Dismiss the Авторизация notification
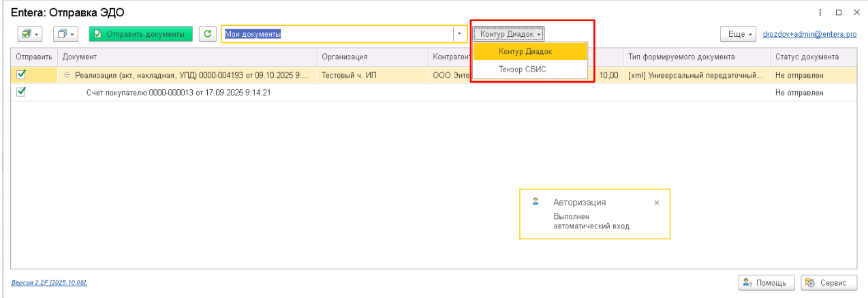The height and width of the screenshot is (298, 868). tap(656, 203)
